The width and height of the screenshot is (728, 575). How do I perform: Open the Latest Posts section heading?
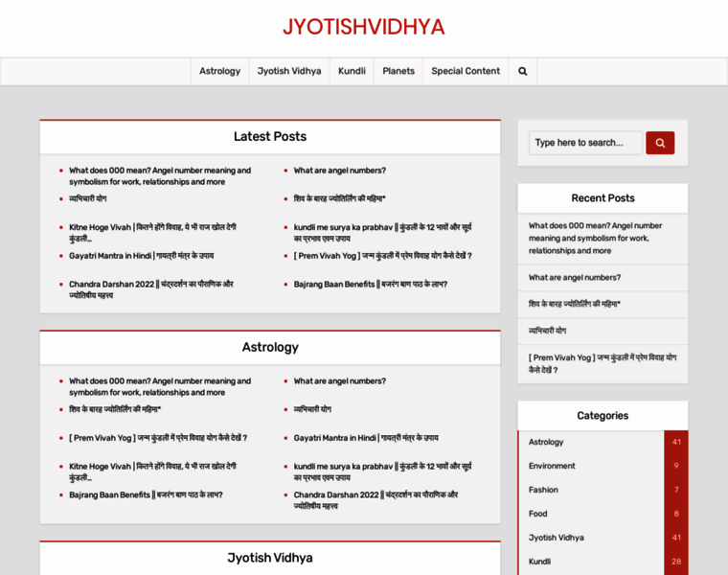(x=270, y=136)
